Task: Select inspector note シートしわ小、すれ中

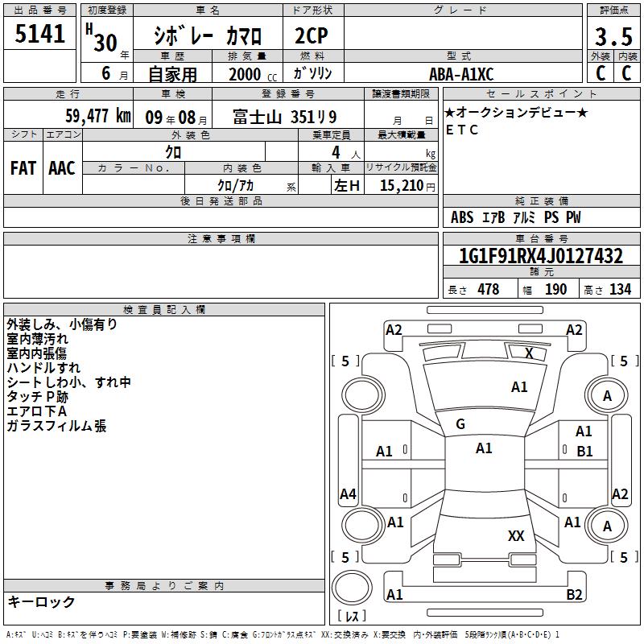Action: pyautogui.click(x=69, y=382)
